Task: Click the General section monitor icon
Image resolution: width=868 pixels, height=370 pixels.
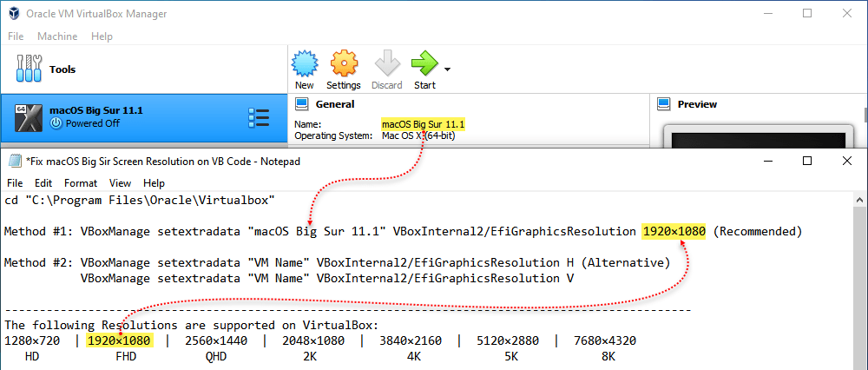Action: tap(302, 103)
